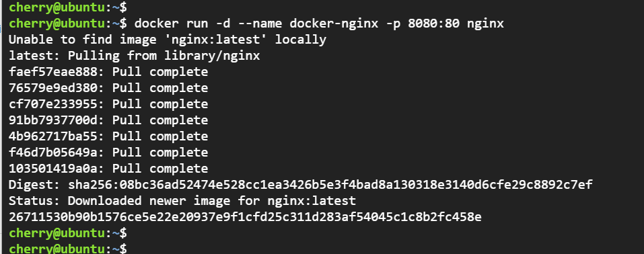Click the container ID starting with 26711530b90b

245,216
